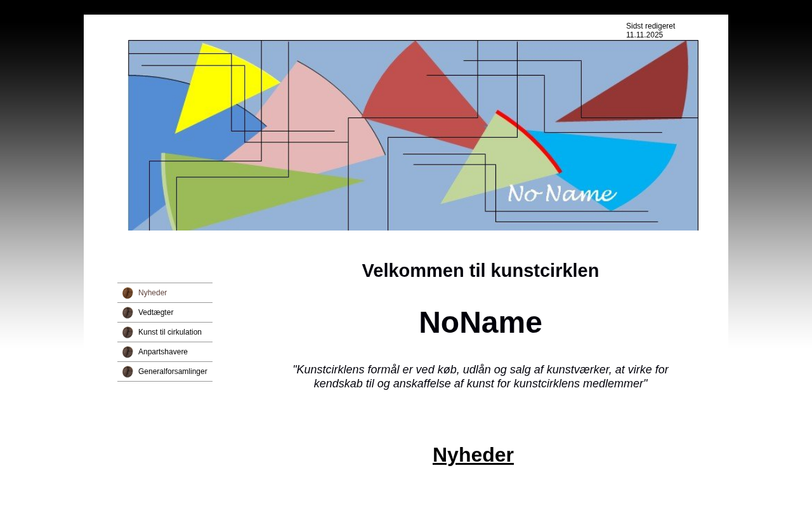The width and height of the screenshot is (812, 508).
Task: Open the Generalforsamlinger page
Action: pos(165,371)
